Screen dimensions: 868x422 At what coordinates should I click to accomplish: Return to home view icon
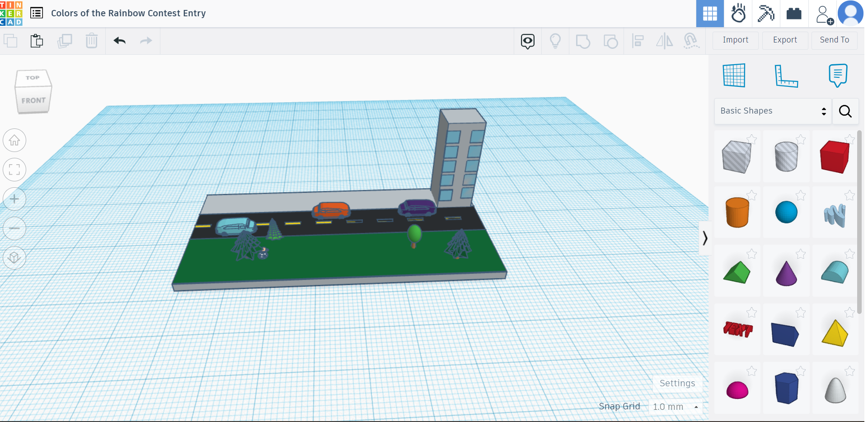coord(14,140)
